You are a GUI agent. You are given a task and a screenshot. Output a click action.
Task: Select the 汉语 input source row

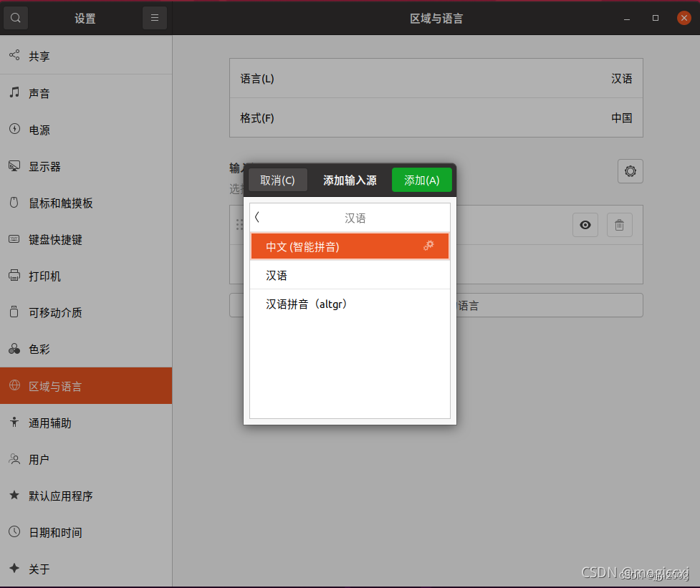pos(350,275)
